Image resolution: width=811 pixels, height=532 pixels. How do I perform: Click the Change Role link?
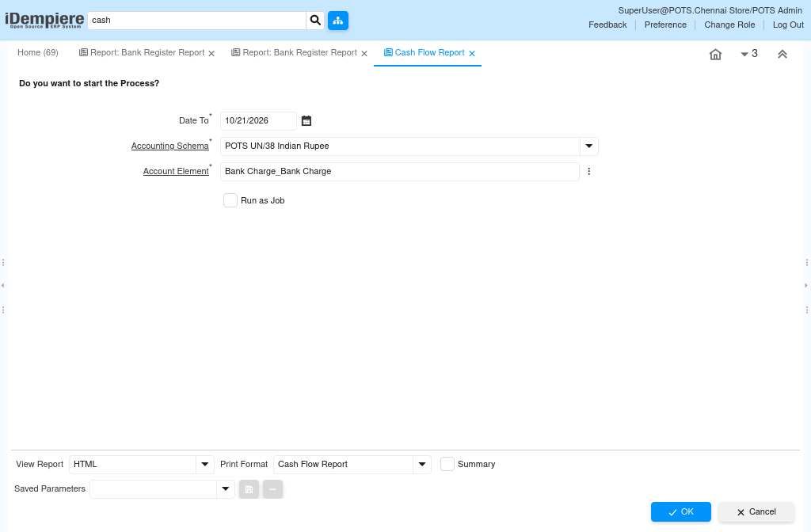point(729,25)
